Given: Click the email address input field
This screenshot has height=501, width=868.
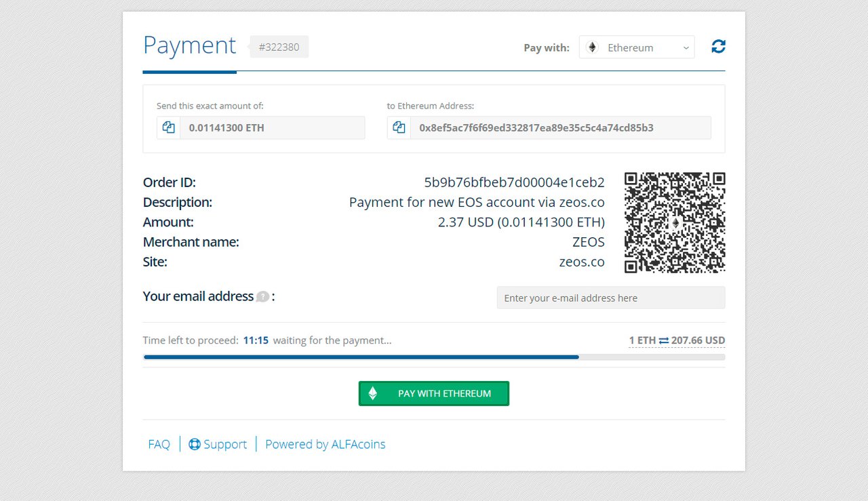Looking at the screenshot, I should [611, 298].
